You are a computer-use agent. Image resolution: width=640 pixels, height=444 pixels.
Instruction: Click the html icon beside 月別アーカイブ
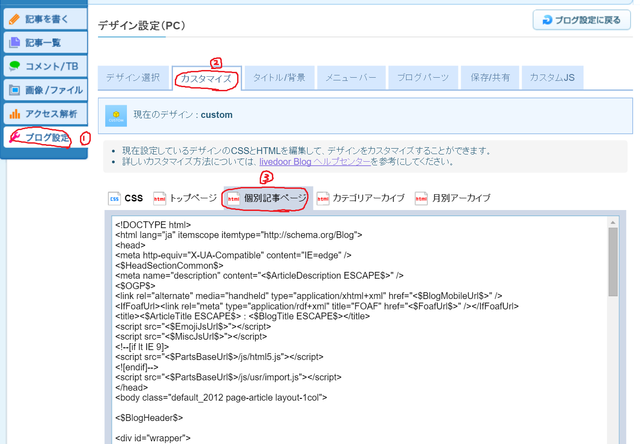[421, 198]
